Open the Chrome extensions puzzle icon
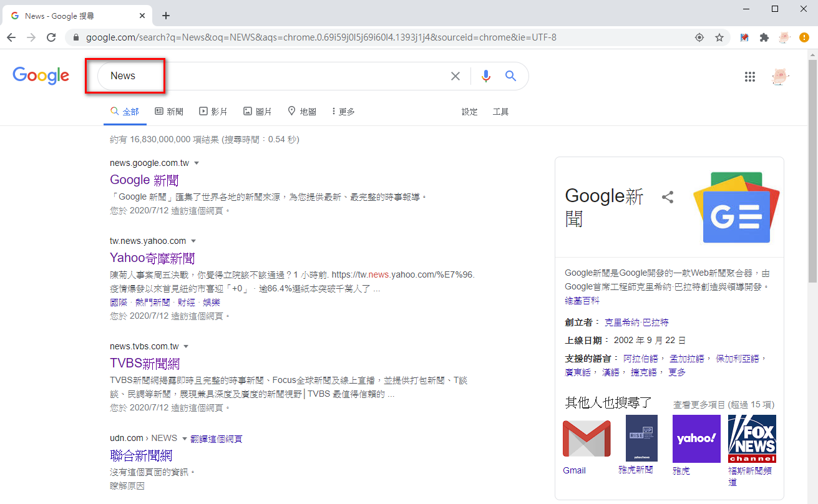 tap(764, 37)
